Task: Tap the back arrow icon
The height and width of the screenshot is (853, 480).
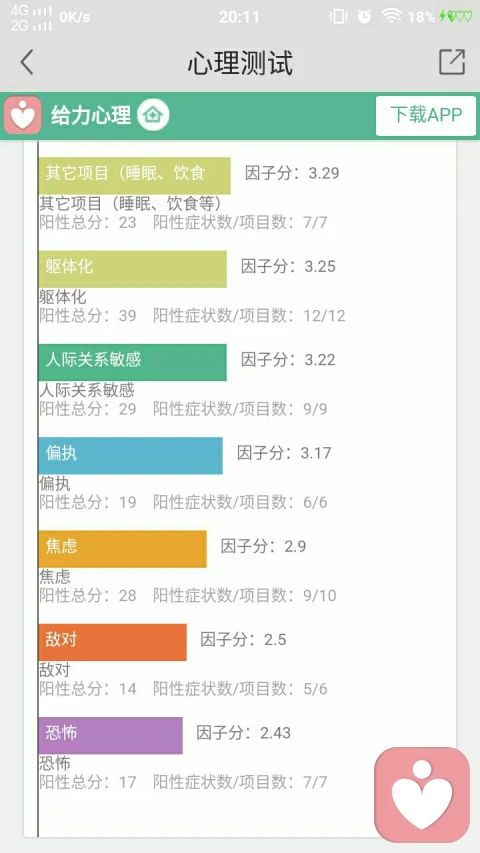Action: [x=27, y=62]
